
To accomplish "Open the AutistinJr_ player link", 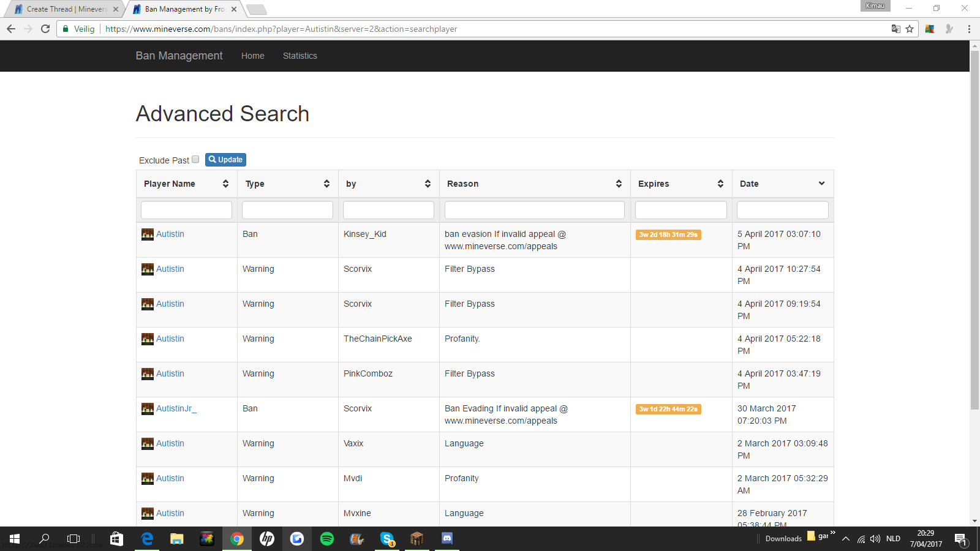I will [176, 408].
